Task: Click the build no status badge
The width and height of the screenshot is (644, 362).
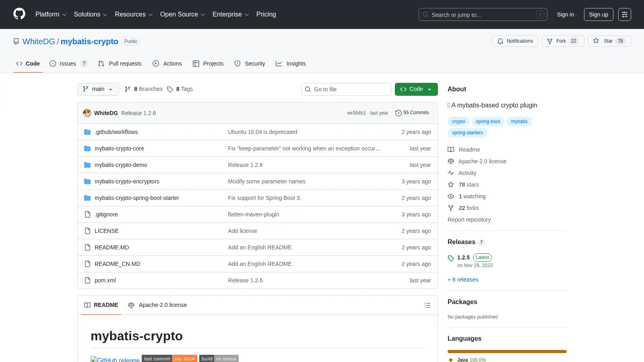Action: click(x=219, y=358)
